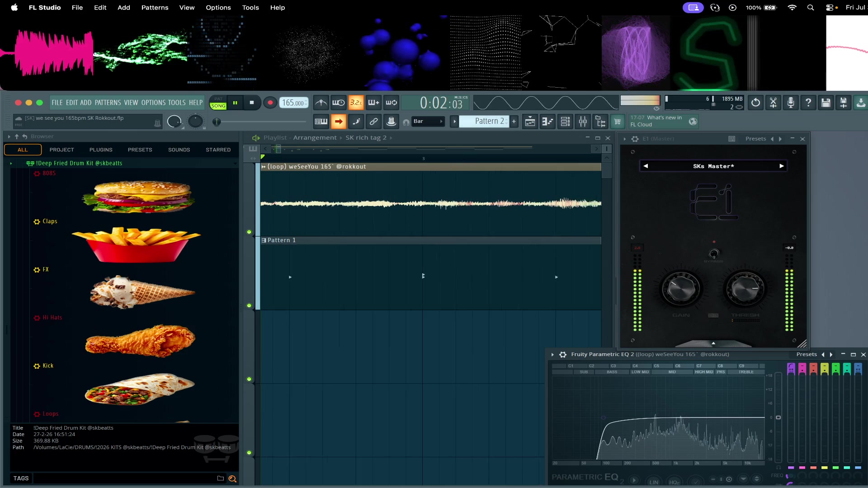Switch to the STARRED browser tab
868x488 pixels.
tap(218, 150)
